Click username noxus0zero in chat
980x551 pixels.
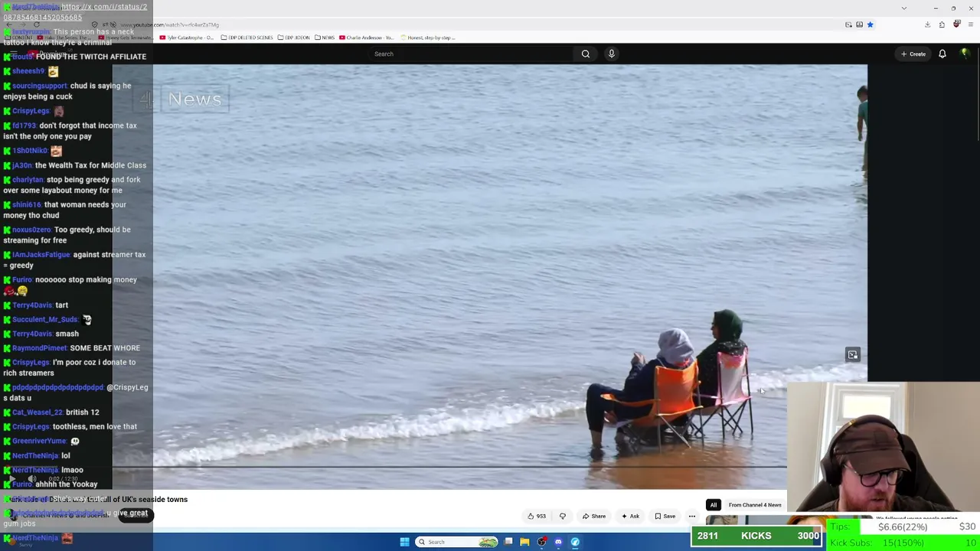(x=32, y=230)
